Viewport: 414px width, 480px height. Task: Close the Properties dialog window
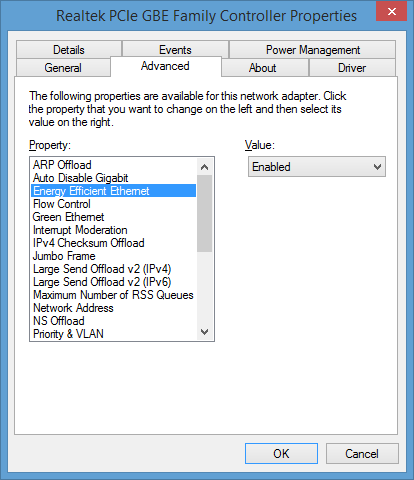[391, 12]
